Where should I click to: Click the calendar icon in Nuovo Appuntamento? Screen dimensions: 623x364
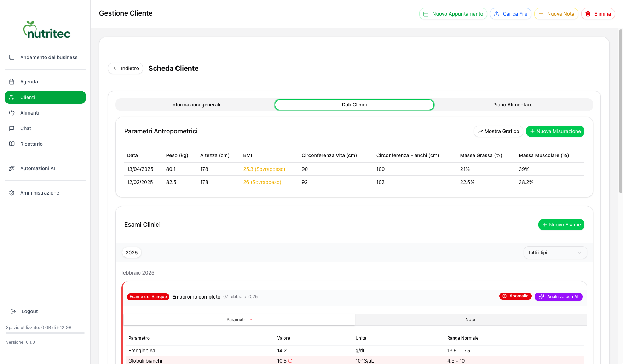pos(426,14)
